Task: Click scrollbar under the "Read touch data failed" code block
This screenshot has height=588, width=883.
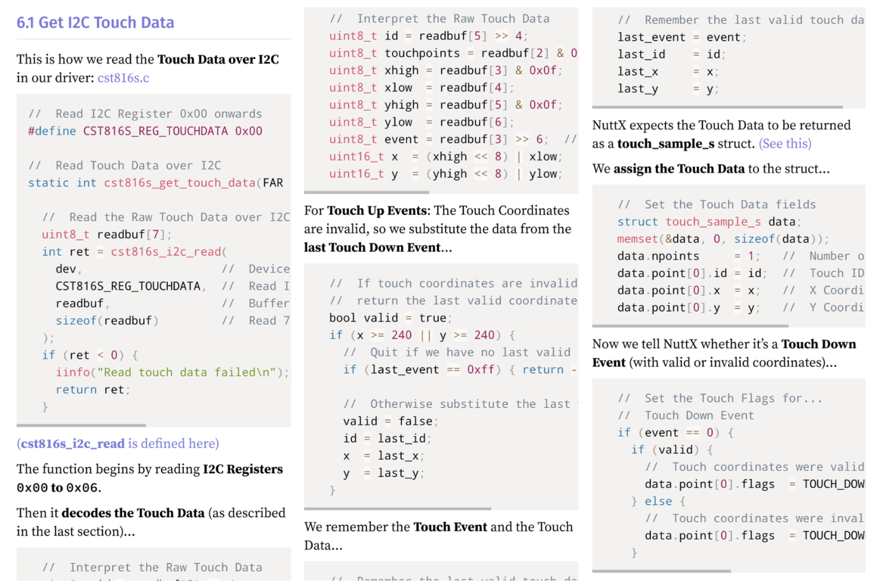Action: click(x=81, y=425)
